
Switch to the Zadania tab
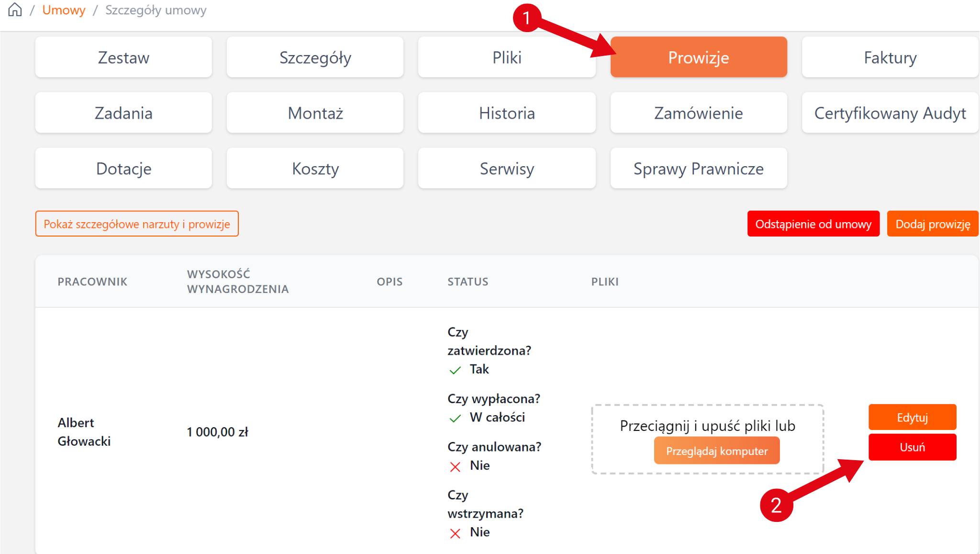click(123, 113)
